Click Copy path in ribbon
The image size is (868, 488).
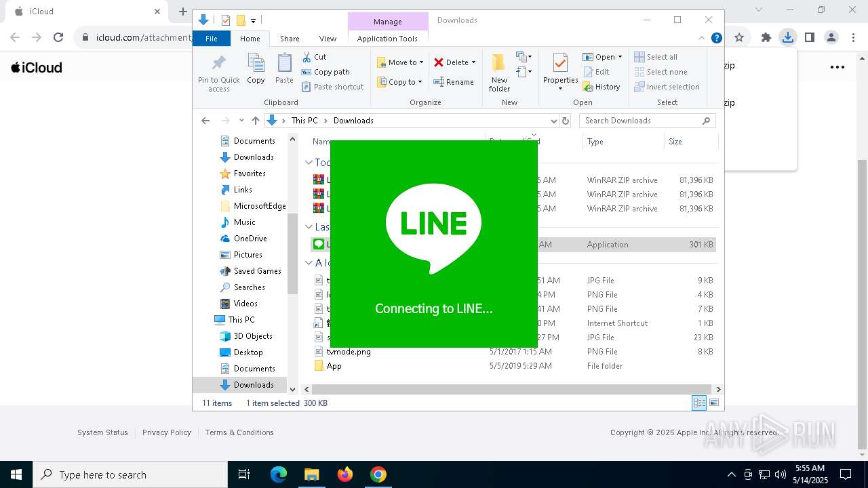click(x=325, y=72)
